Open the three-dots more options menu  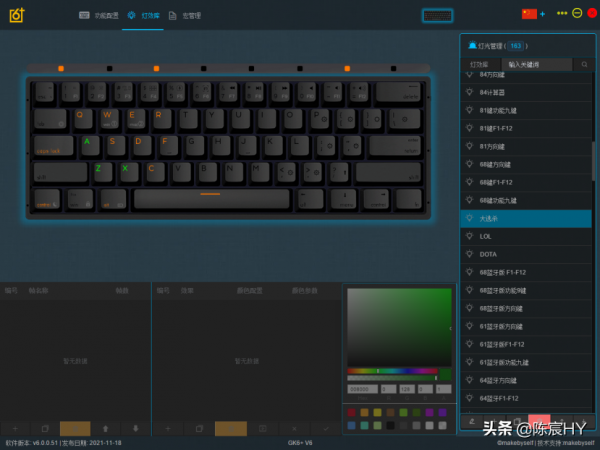562,13
